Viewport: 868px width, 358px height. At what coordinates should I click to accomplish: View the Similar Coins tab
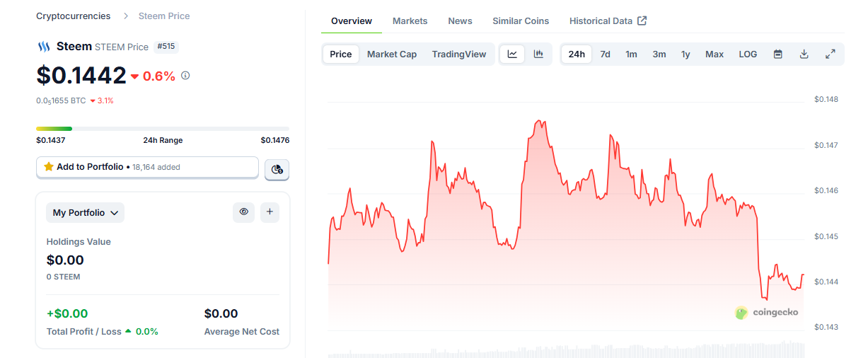(521, 21)
